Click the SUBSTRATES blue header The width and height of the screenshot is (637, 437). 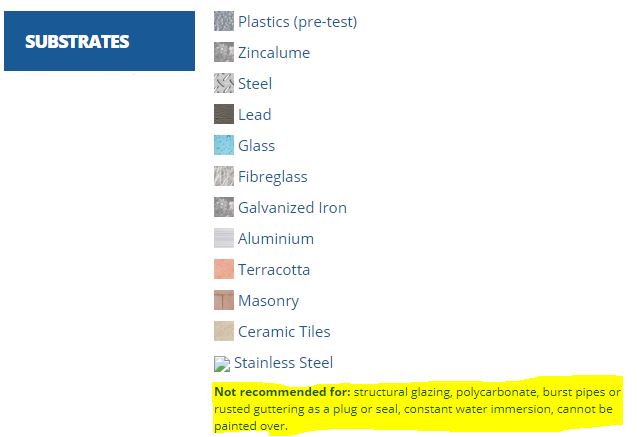pyautogui.click(x=100, y=41)
